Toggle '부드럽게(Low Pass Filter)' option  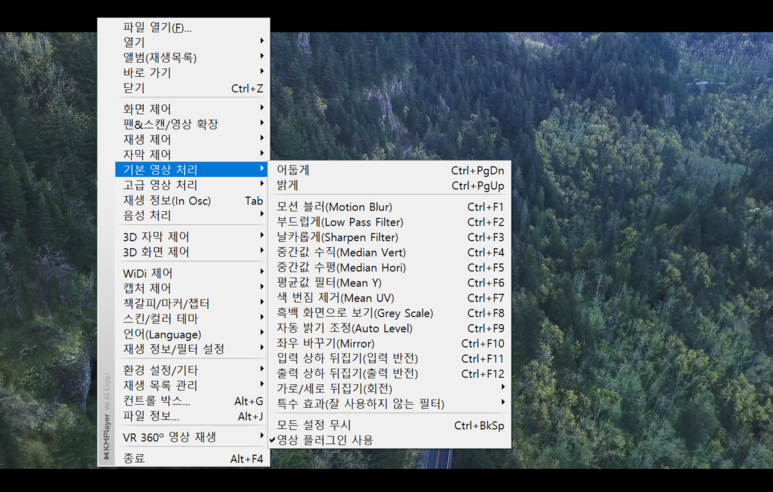click(389, 222)
